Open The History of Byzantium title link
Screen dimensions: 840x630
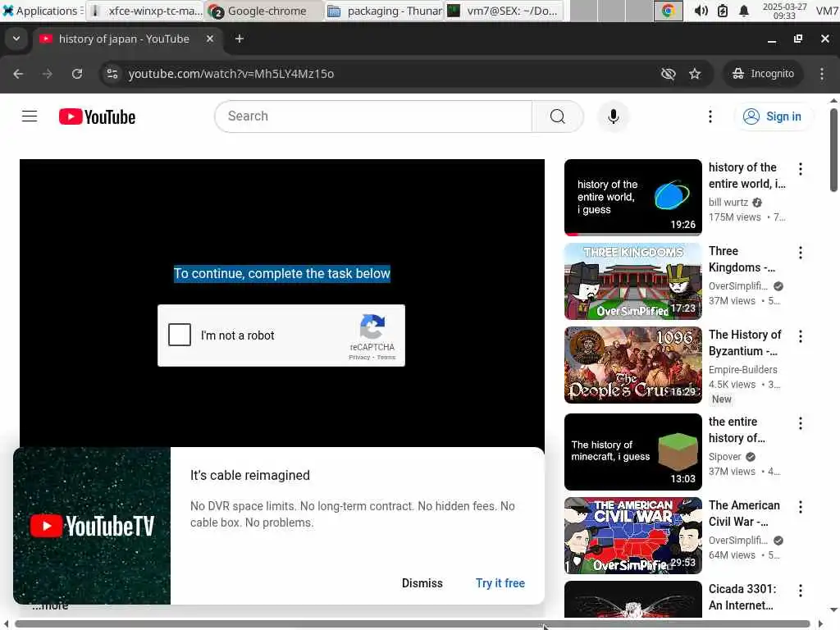click(x=745, y=343)
